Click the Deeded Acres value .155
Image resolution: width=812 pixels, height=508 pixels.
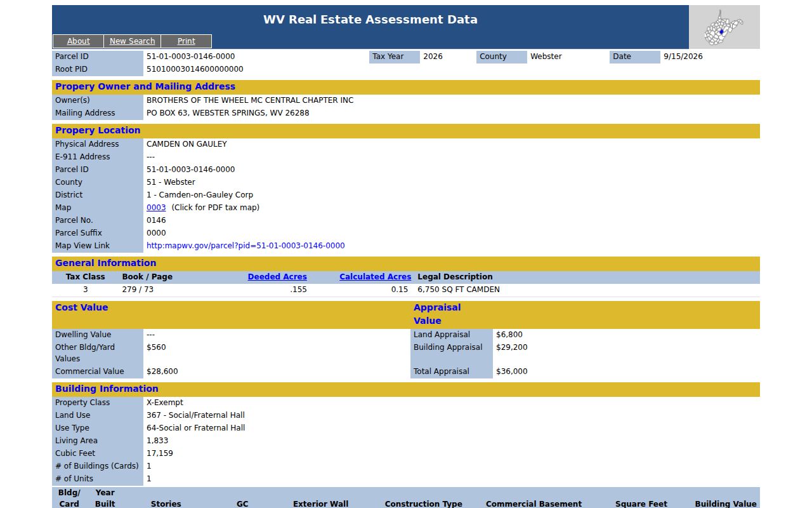click(x=298, y=290)
